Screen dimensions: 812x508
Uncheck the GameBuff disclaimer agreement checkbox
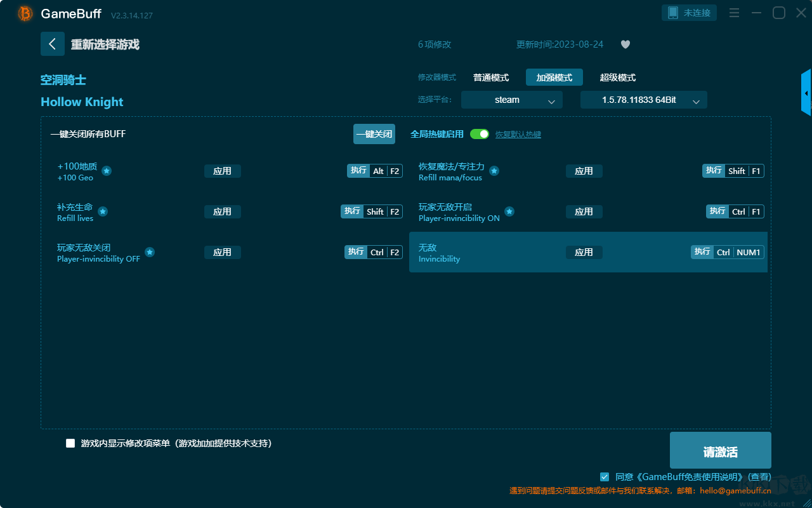605,476
